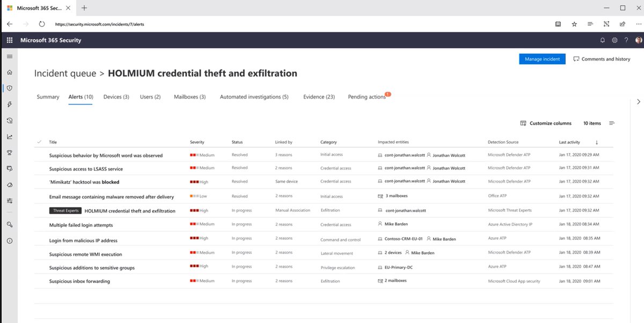The width and height of the screenshot is (644, 323).
Task: Sort by the Detection Source column header
Action: coord(503,142)
